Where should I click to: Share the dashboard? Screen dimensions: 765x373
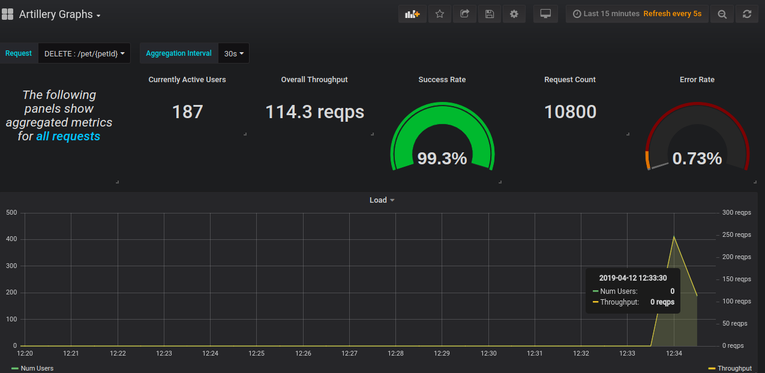pos(464,14)
